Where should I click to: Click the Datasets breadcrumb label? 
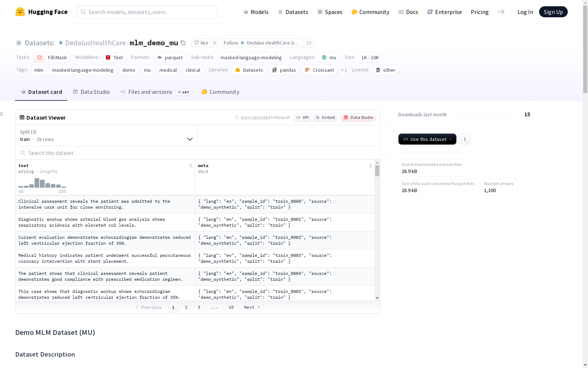39,43
